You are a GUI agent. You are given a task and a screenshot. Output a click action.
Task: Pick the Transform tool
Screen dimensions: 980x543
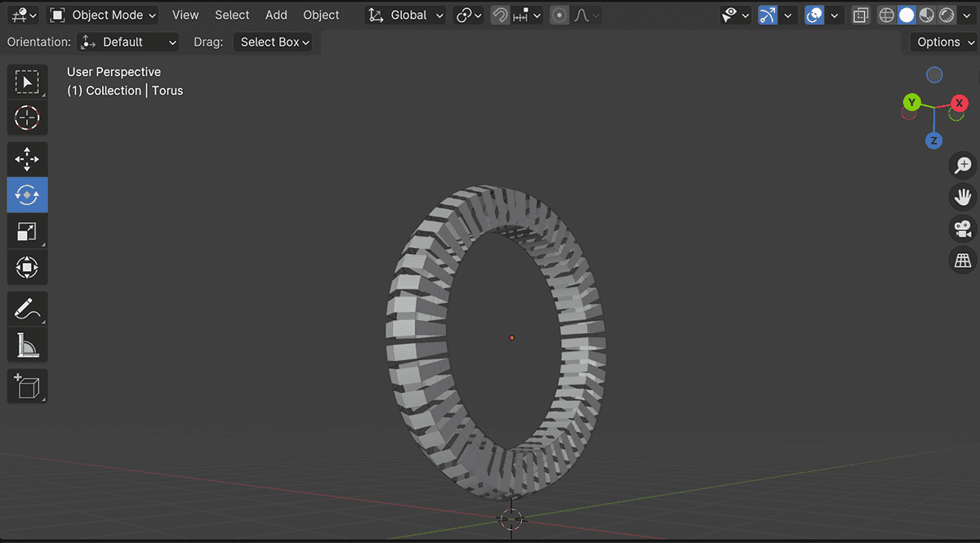point(27,267)
